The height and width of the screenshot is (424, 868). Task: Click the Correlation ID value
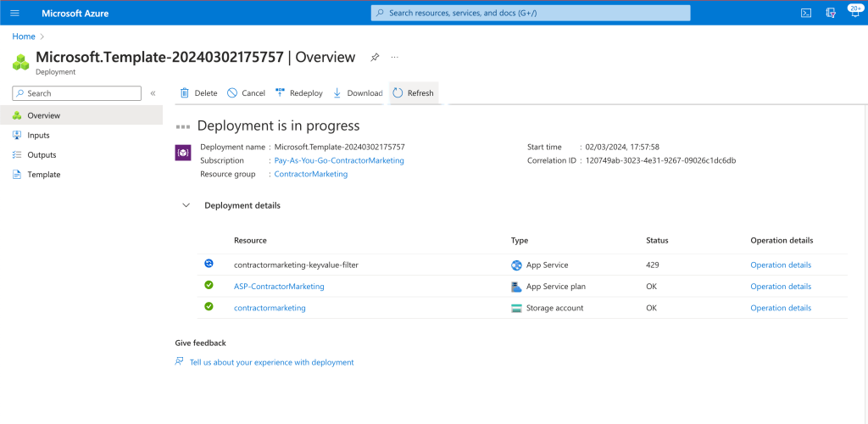660,160
